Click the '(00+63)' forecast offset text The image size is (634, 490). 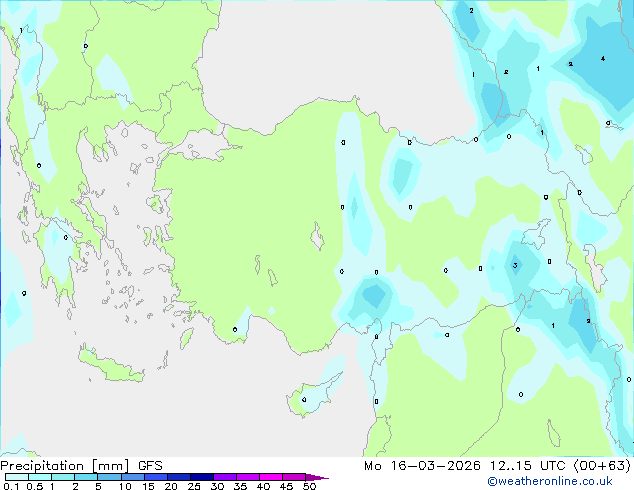pos(602,466)
